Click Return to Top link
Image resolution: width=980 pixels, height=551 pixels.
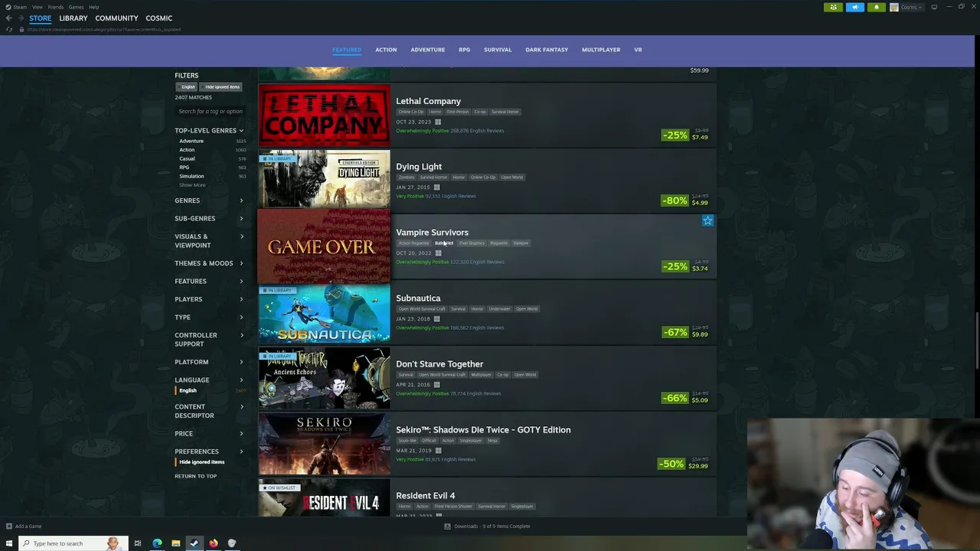tap(195, 476)
